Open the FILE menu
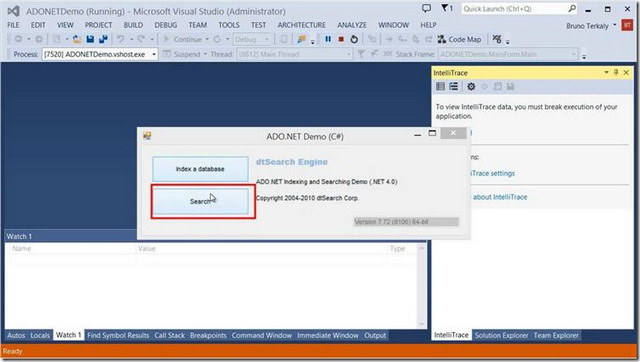This screenshot has height=362, width=640. 13,25
